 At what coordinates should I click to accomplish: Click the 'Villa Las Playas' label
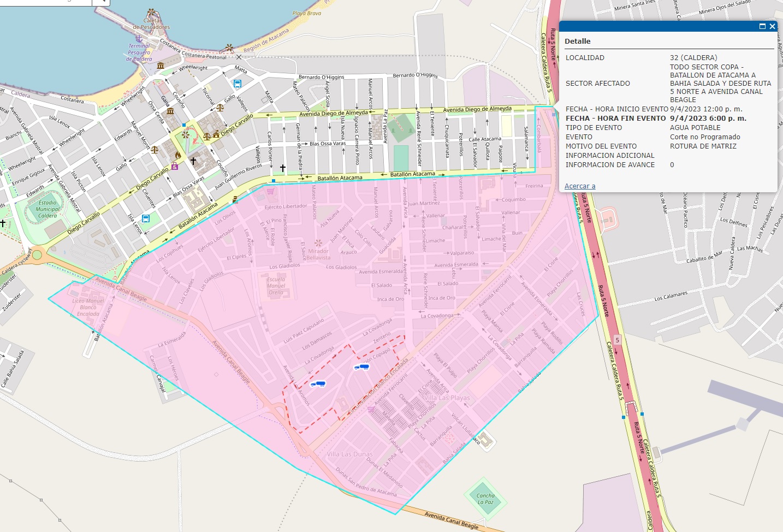[x=447, y=398]
